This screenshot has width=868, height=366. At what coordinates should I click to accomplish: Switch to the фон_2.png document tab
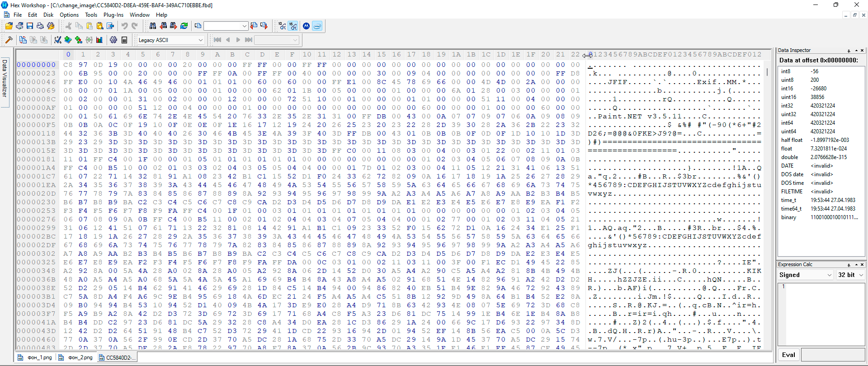click(76, 357)
